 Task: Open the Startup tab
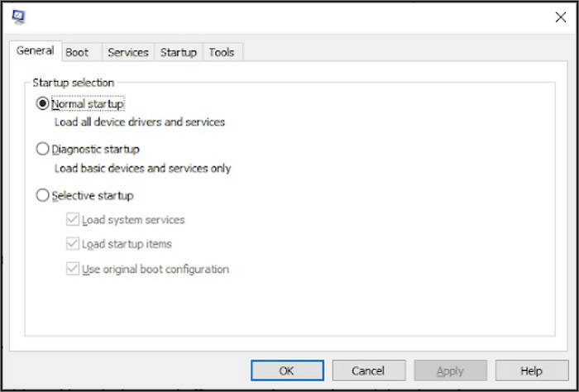(179, 52)
